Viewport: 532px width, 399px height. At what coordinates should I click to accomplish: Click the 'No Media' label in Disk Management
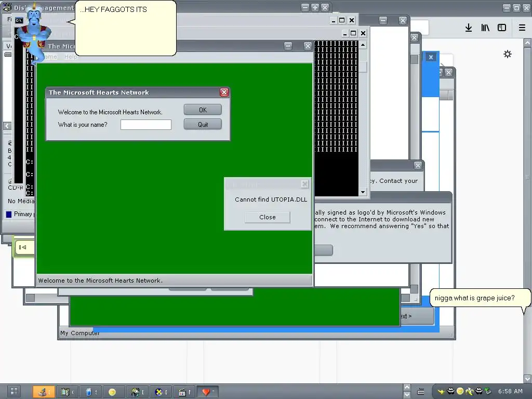tap(21, 201)
